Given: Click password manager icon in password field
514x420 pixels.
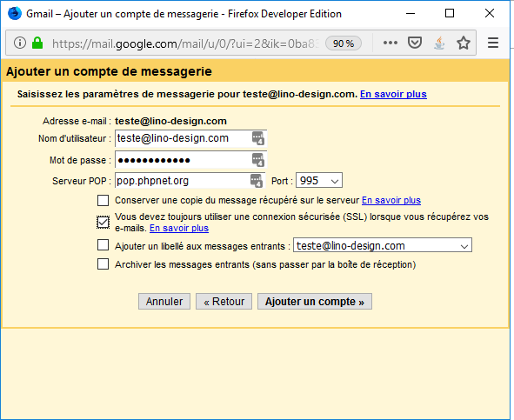Looking at the screenshot, I should pos(258,160).
